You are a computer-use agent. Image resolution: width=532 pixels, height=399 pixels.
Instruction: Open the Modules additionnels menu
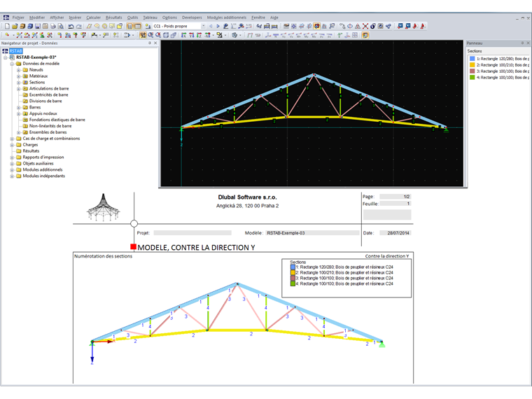click(x=227, y=17)
